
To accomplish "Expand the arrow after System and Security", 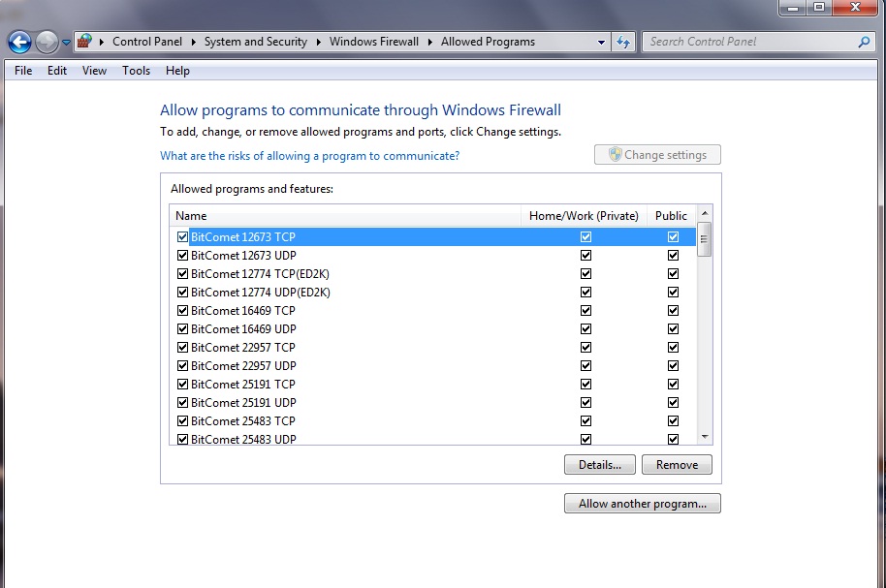I will point(318,42).
